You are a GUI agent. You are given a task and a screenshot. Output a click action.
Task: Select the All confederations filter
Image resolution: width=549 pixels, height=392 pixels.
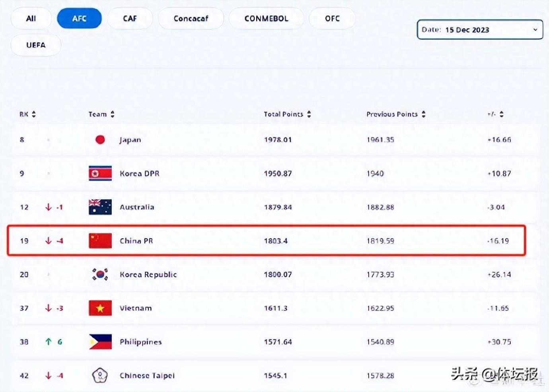[x=31, y=18]
